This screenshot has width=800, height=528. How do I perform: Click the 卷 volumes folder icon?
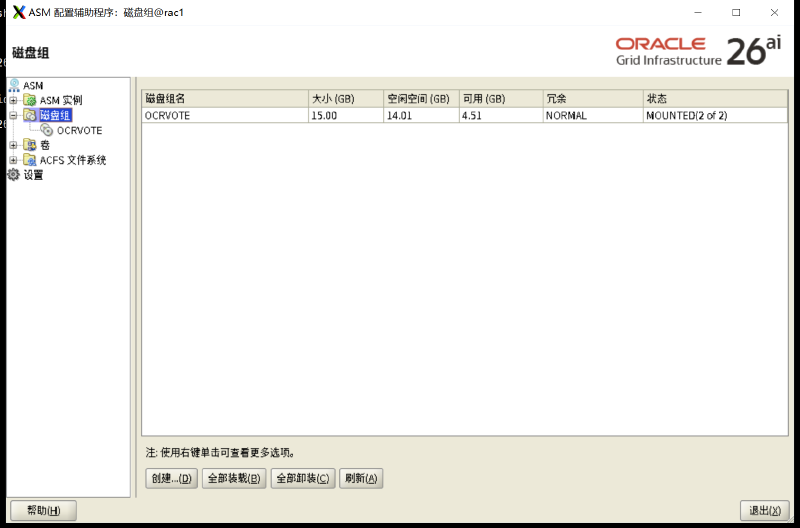(x=30, y=145)
